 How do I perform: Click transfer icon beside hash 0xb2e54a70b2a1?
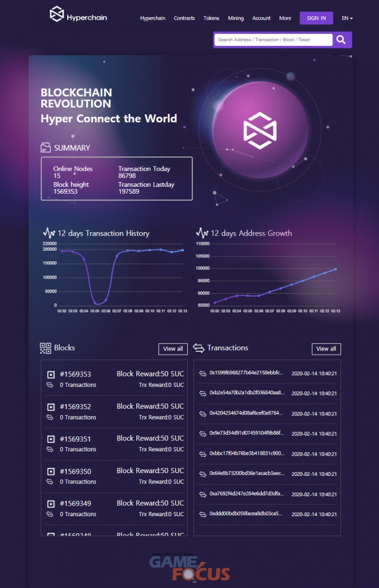203,393
